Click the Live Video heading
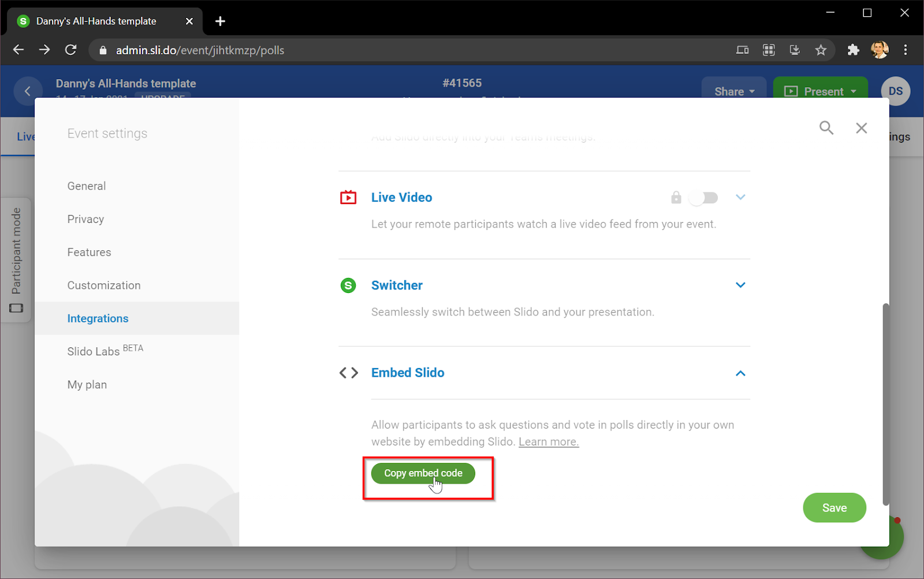The image size is (924, 579). (402, 198)
